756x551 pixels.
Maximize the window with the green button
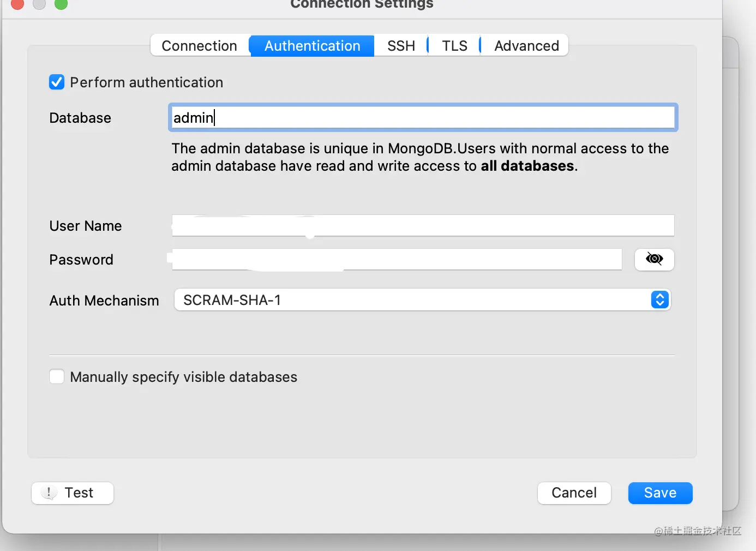[x=61, y=3]
